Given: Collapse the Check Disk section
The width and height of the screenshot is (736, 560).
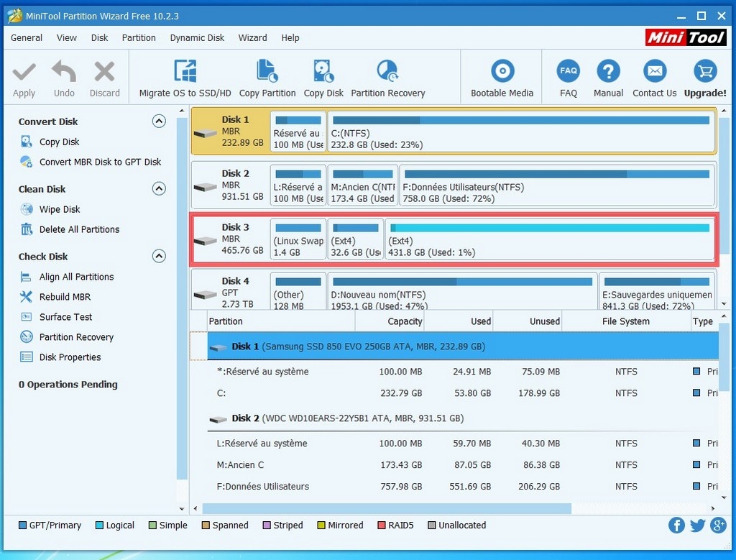Looking at the screenshot, I should [159, 257].
